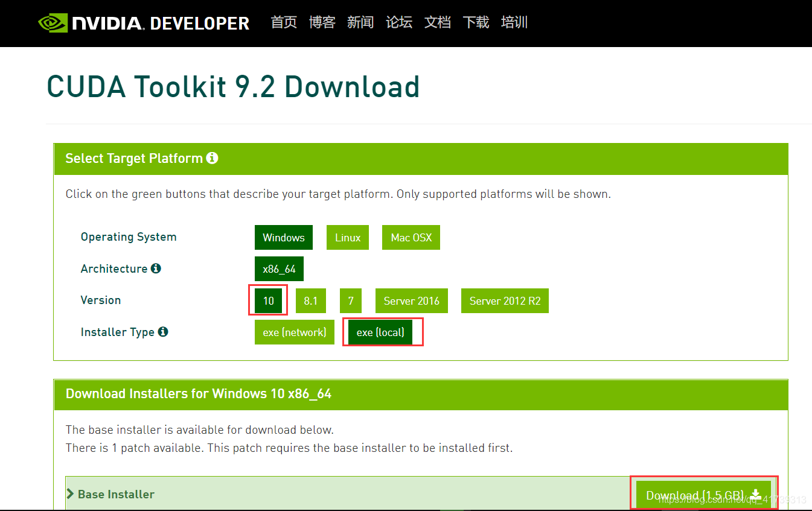
Task: Select Windows as the operating system
Action: click(284, 238)
